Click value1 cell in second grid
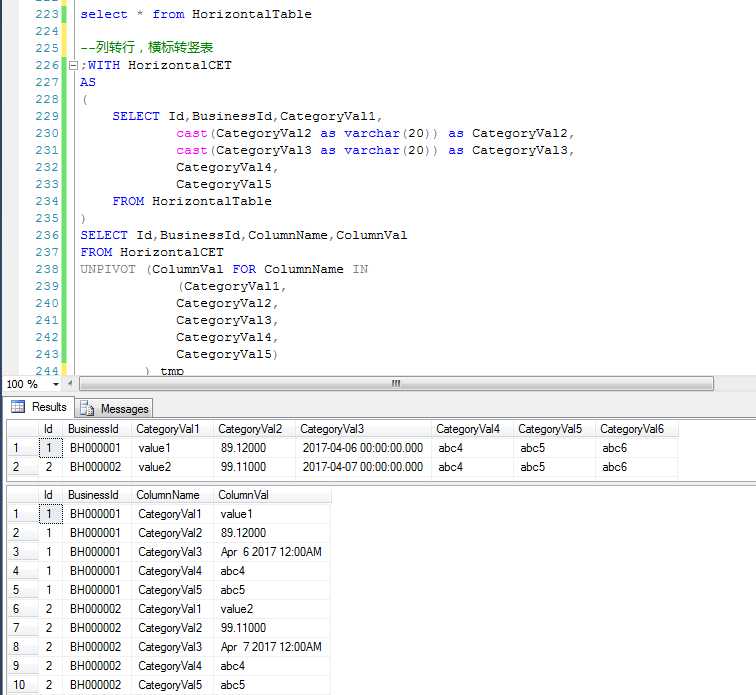This screenshot has width=756, height=695. click(272, 514)
